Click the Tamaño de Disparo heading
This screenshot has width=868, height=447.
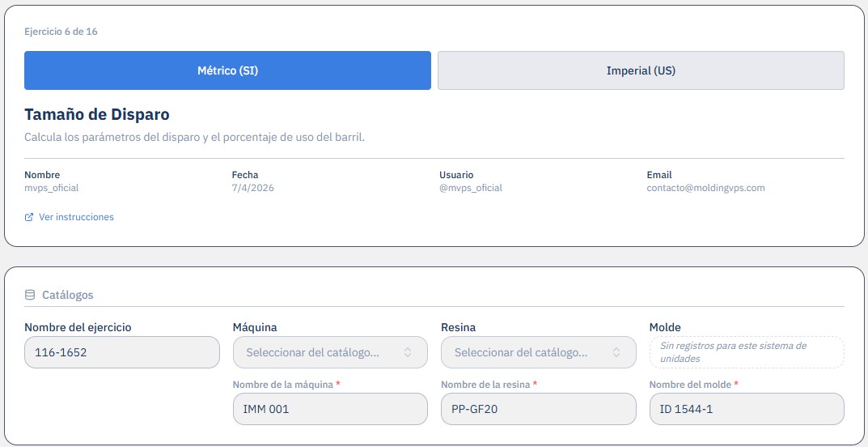click(x=97, y=115)
